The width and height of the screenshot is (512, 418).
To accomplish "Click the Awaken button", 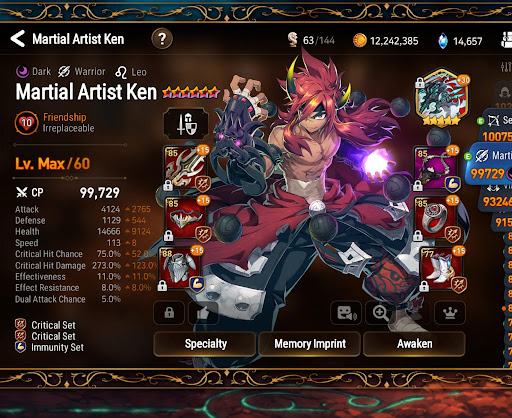I will [x=414, y=344].
